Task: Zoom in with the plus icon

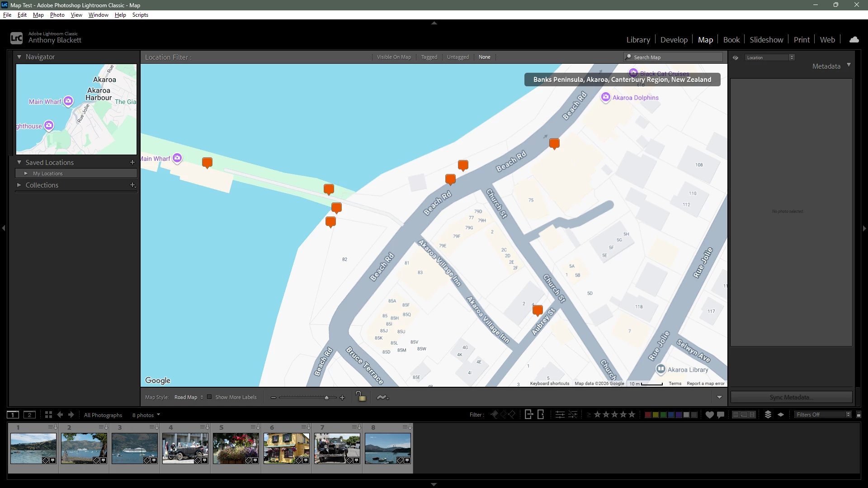Action: click(342, 398)
